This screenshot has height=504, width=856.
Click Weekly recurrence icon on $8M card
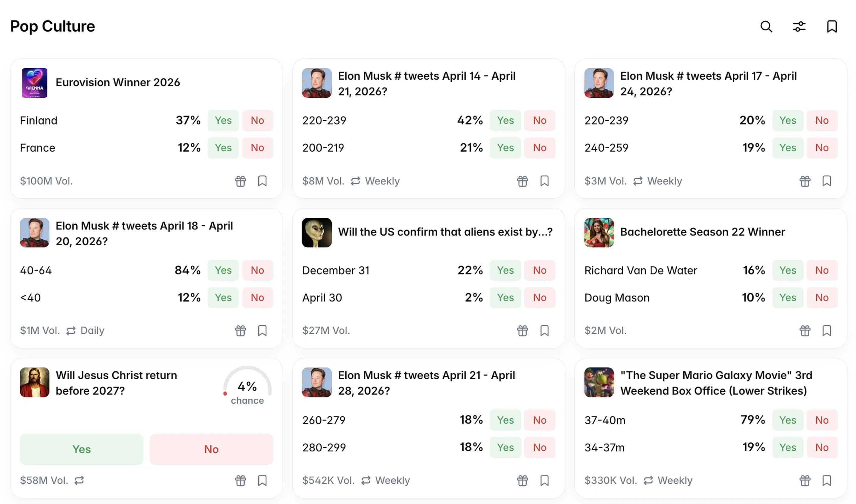tap(355, 181)
